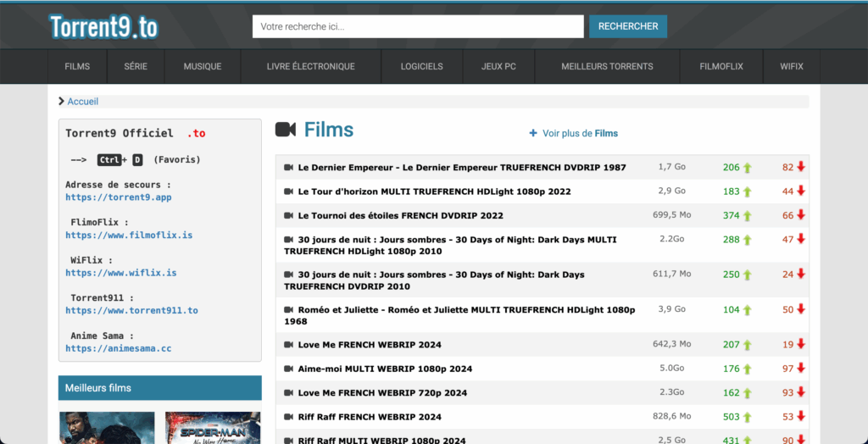Follow the Accueil breadcrumb link
The width and height of the screenshot is (868, 444).
pyautogui.click(x=83, y=102)
